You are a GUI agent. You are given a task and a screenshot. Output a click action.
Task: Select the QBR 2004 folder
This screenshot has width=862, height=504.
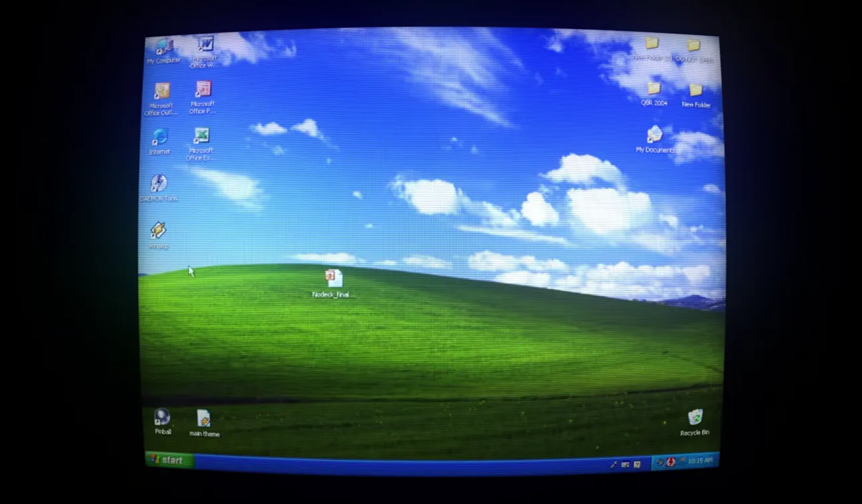point(654,94)
